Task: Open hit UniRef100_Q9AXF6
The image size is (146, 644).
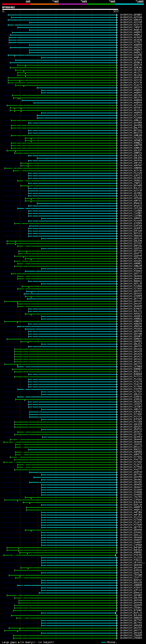Action: point(131,20)
